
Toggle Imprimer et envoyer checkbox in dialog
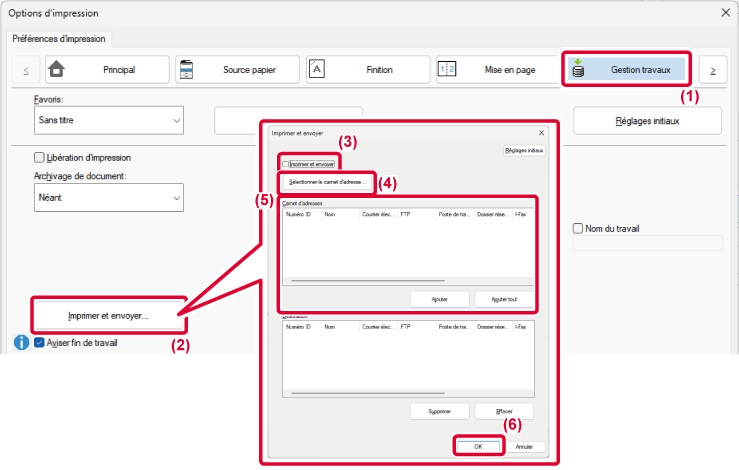(x=286, y=163)
